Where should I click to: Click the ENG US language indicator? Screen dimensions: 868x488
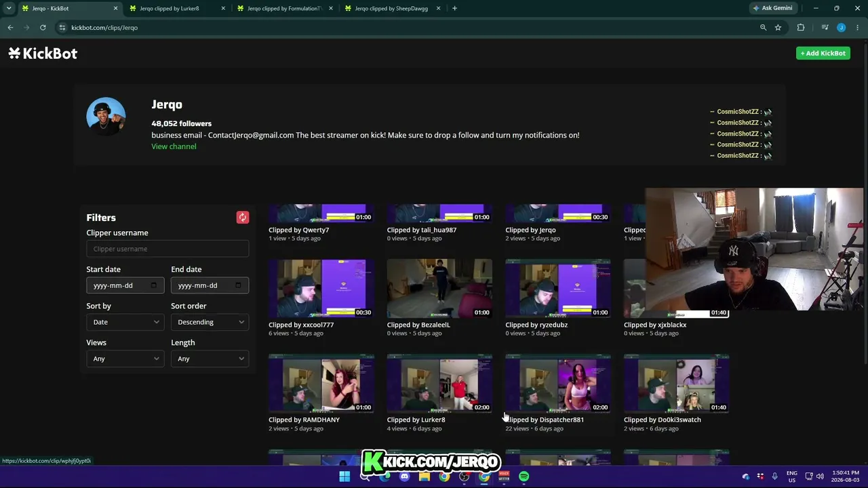click(x=792, y=476)
